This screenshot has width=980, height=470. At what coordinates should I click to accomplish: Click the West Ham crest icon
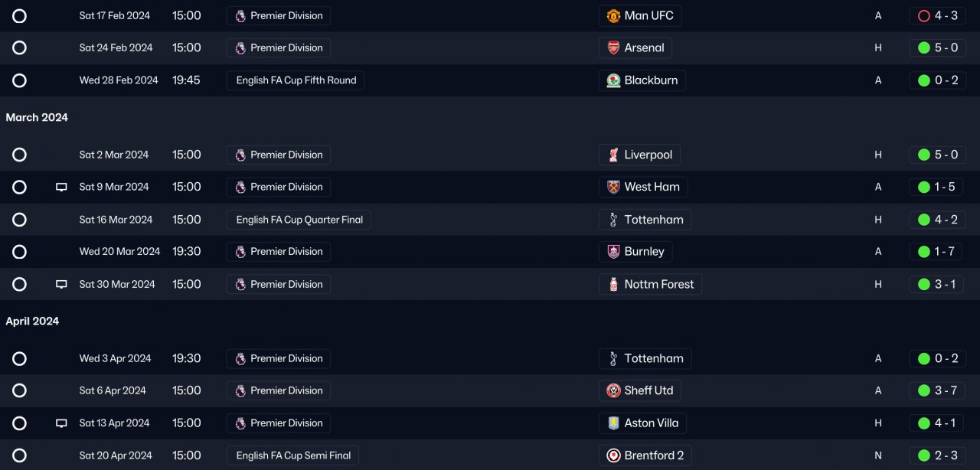pos(613,188)
